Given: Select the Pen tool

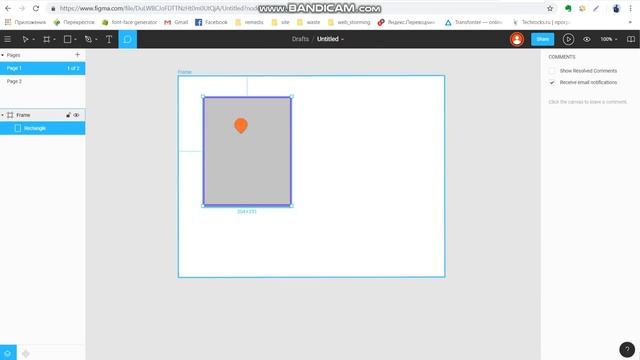Looking at the screenshot, I should 88,39.
